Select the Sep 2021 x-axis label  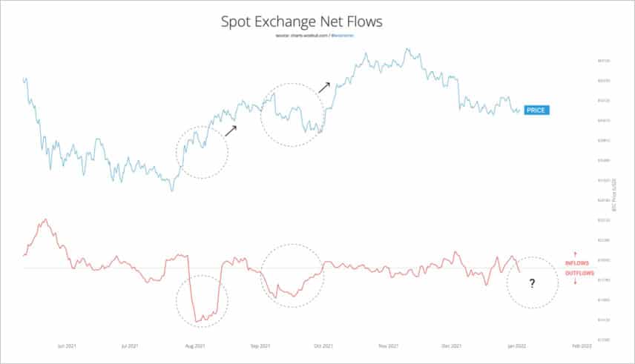click(x=259, y=345)
